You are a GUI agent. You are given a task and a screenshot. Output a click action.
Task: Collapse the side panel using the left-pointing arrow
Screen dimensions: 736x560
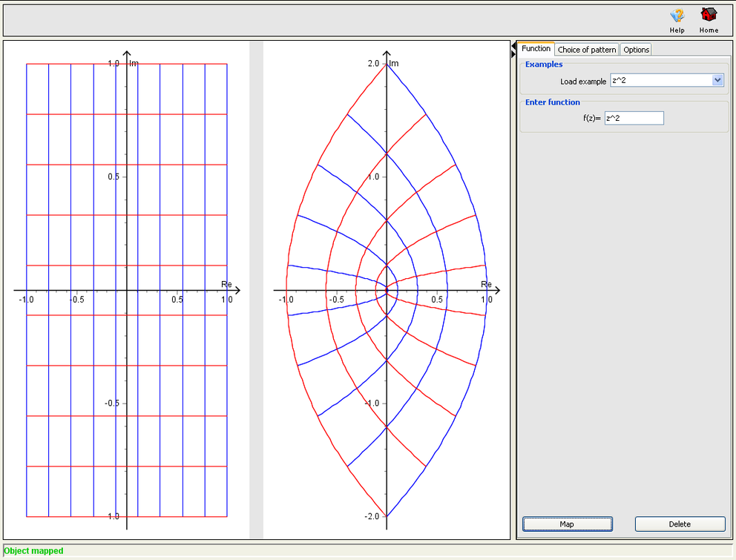click(513, 45)
